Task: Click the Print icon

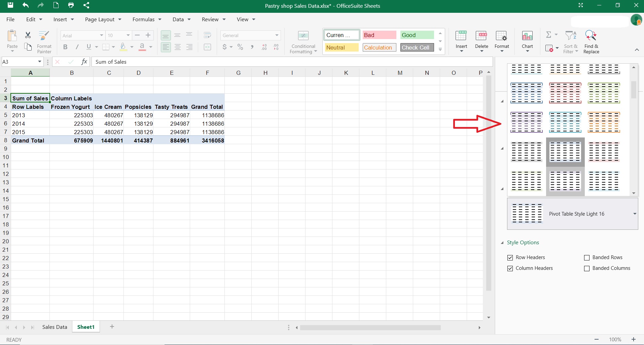Action: point(71,5)
